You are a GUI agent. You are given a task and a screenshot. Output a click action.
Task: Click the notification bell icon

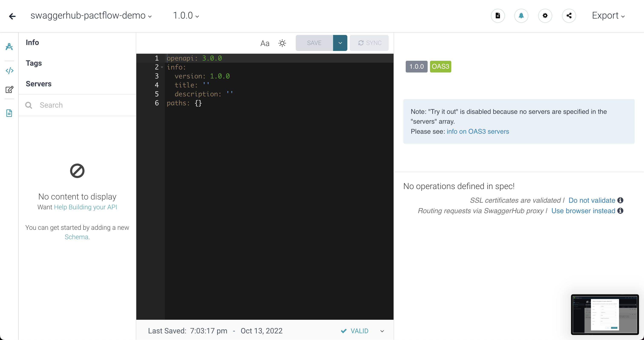pos(521,16)
